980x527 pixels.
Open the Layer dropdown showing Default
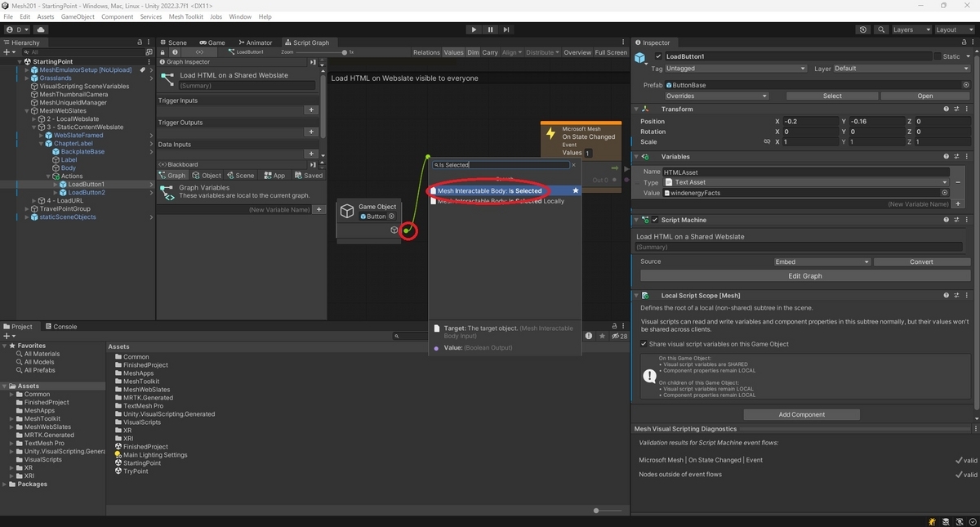[x=901, y=69]
